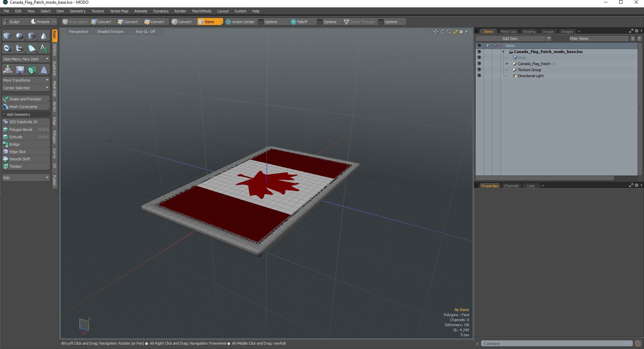
Task: Select the Directional Light tree item
Action: 530,76
